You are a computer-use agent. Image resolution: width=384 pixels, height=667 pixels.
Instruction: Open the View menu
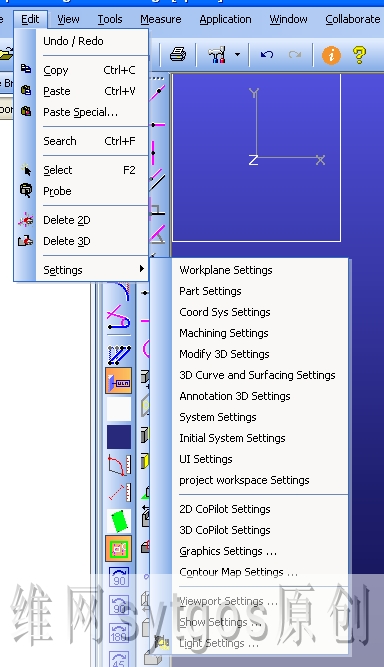pyautogui.click(x=68, y=19)
